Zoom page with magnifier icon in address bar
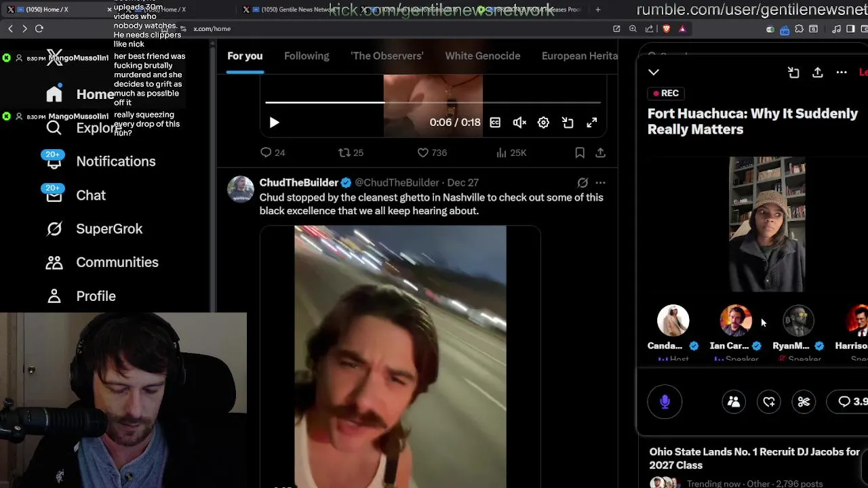The height and width of the screenshot is (488, 868). 633,28
